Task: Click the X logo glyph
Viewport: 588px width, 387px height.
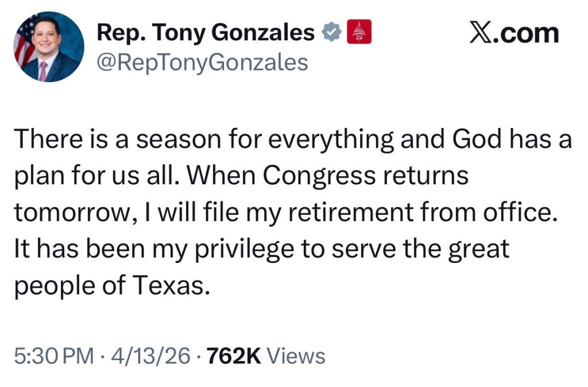Action: 481,33
